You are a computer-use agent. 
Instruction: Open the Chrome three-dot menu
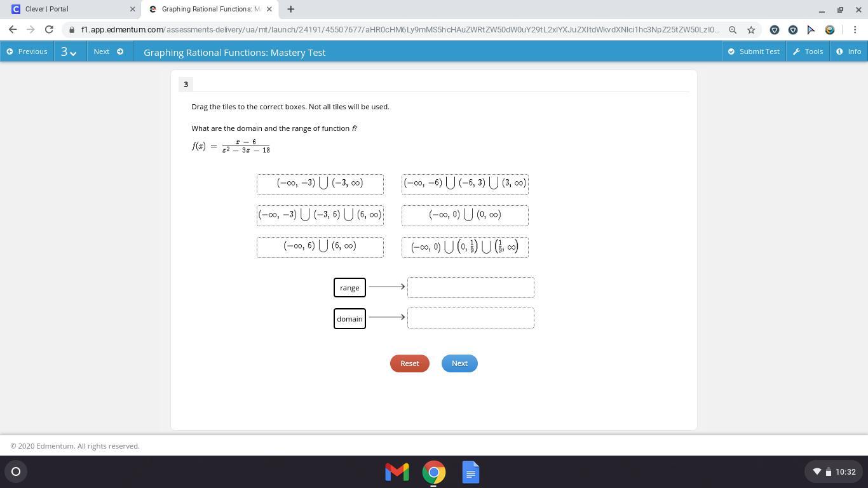[x=855, y=30]
